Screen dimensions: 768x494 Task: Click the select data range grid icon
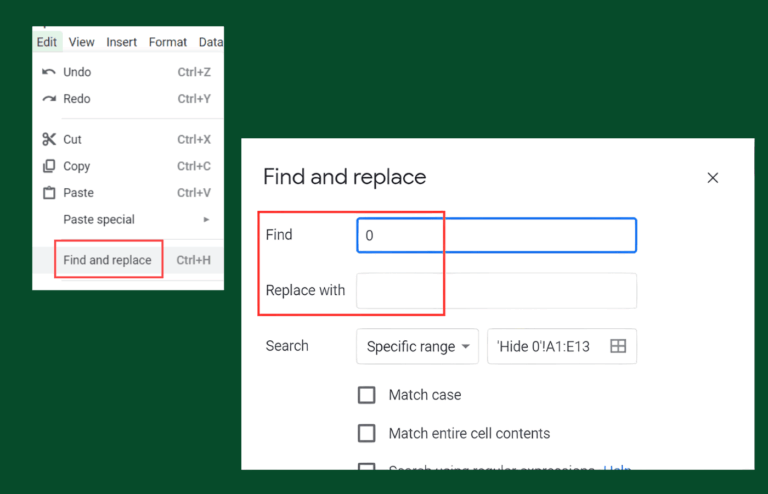[x=618, y=346]
